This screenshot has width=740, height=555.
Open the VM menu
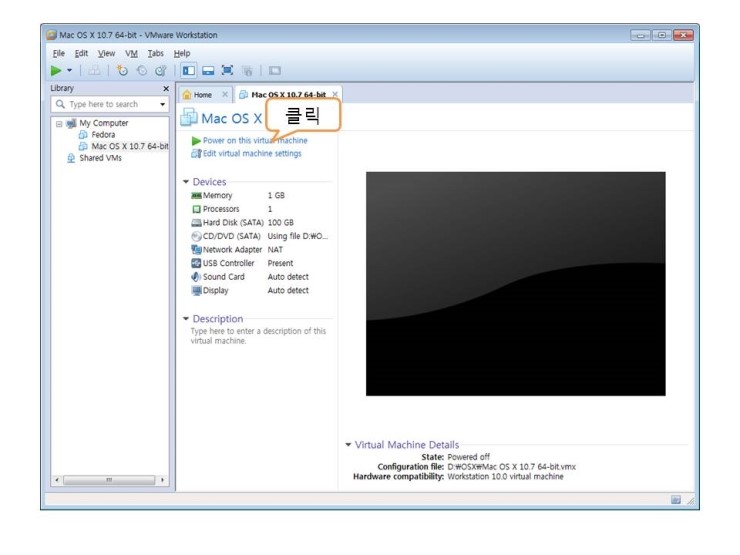click(x=131, y=53)
